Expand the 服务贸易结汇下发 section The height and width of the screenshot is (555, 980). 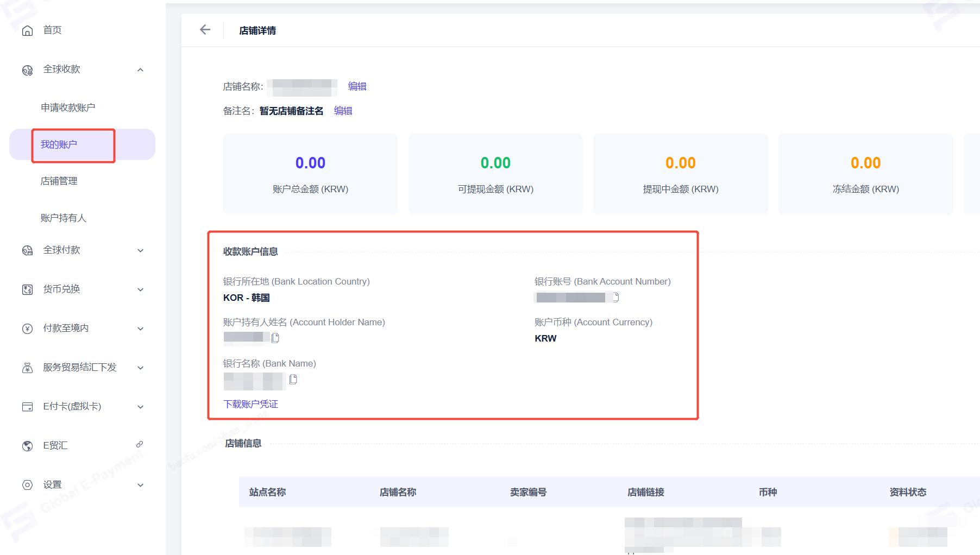[140, 368]
